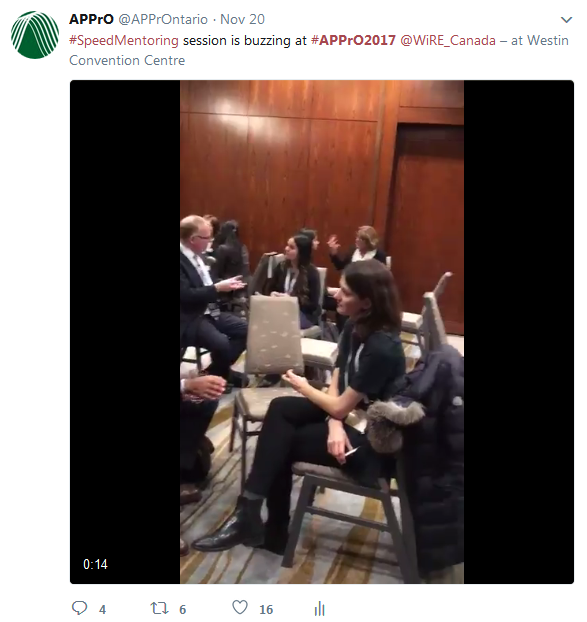Click the APPrO display name
Image resolution: width=587 pixels, height=622 pixels.
[x=91, y=19]
